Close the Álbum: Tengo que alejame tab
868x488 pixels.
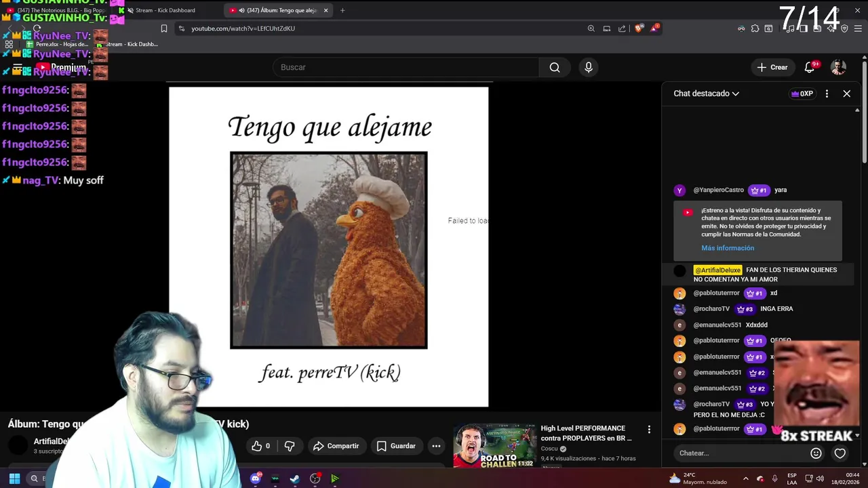tap(325, 10)
